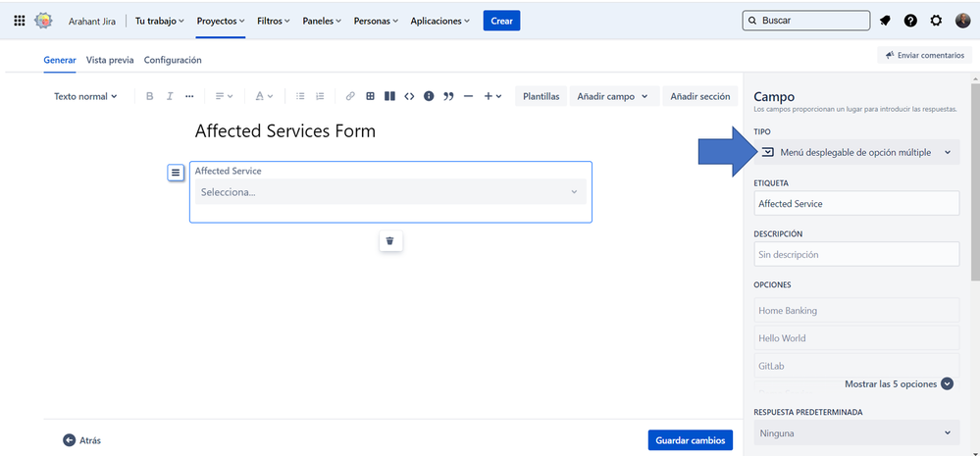Open the Respuesta predeterminada Ninguna dropdown
The height and width of the screenshot is (456, 980).
coord(856,432)
